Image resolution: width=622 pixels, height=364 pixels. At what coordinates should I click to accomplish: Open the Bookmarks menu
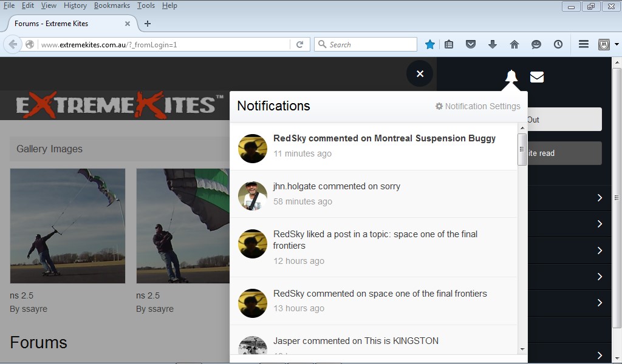[x=112, y=5]
